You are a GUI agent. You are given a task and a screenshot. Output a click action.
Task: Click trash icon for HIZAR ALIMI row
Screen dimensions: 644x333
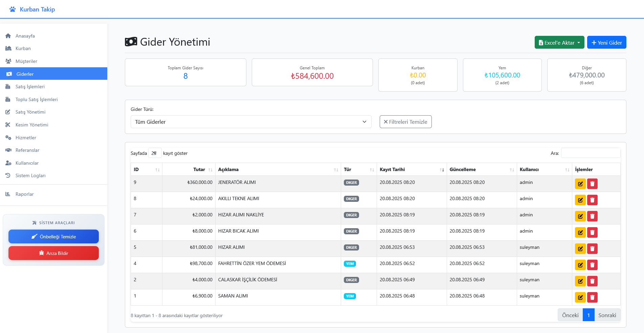pos(592,249)
